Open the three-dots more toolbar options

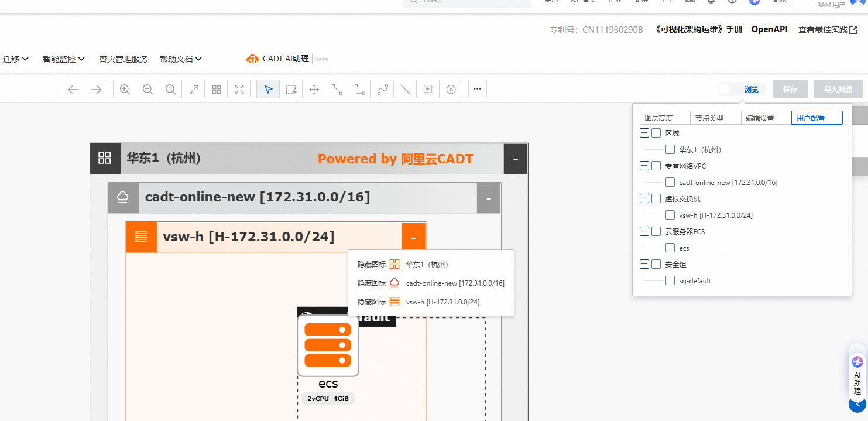[x=477, y=89]
